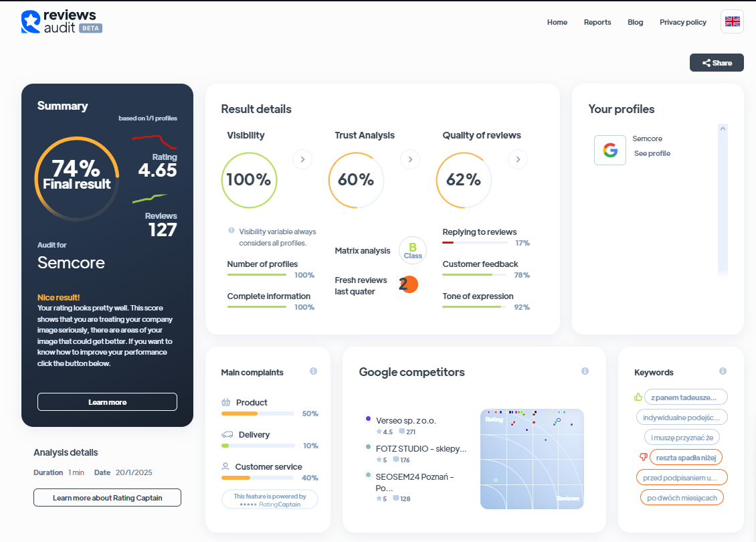756x542 pixels.
Task: Open info icon beside Main complaints
Action: (313, 371)
